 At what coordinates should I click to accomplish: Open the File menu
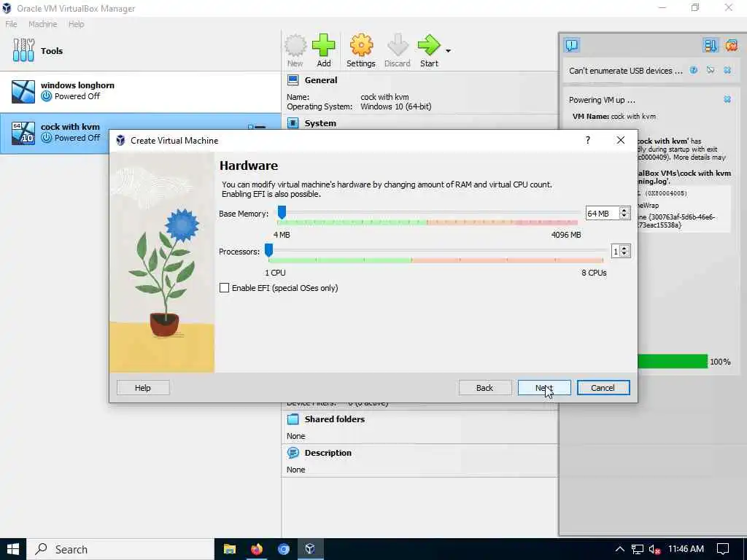[11, 24]
